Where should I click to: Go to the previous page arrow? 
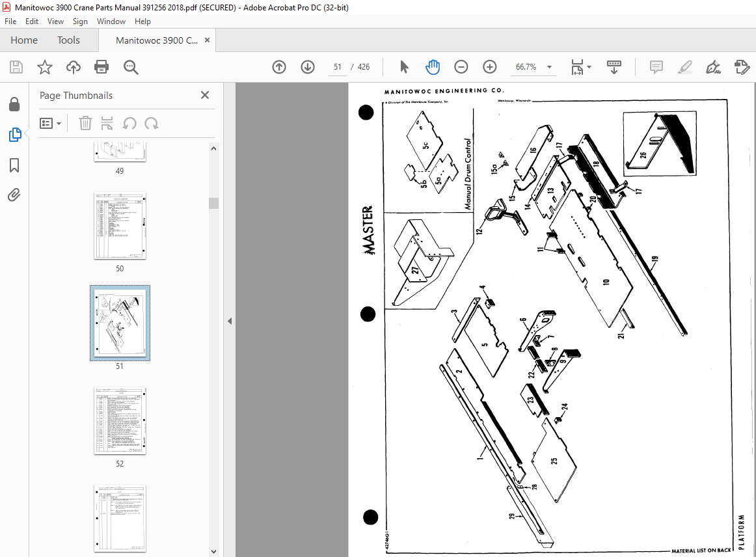279,67
